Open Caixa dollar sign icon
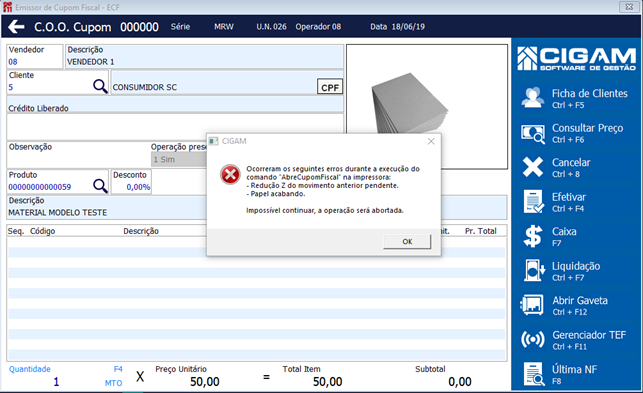The image size is (643, 393). (533, 236)
